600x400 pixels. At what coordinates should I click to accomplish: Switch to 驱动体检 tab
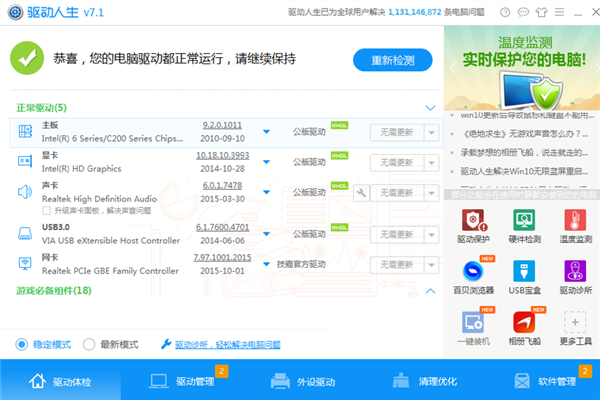pyautogui.click(x=60, y=381)
